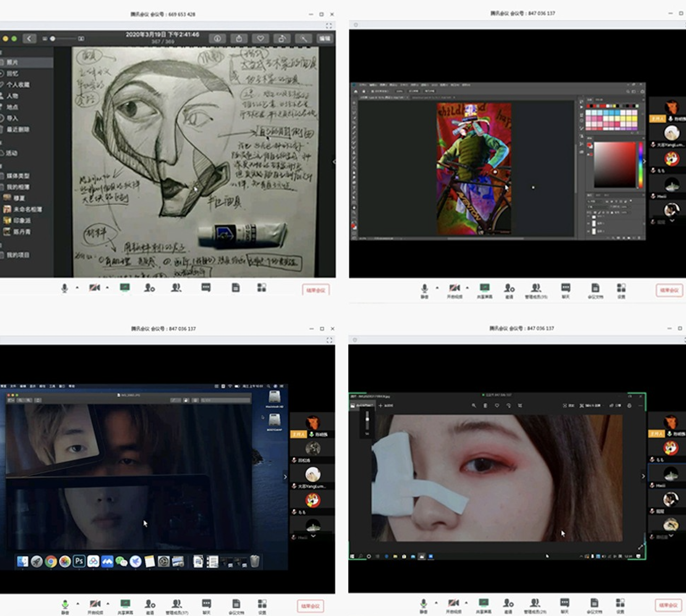
Task: Mute microphone in the sketch meeting window
Action: click(65, 288)
